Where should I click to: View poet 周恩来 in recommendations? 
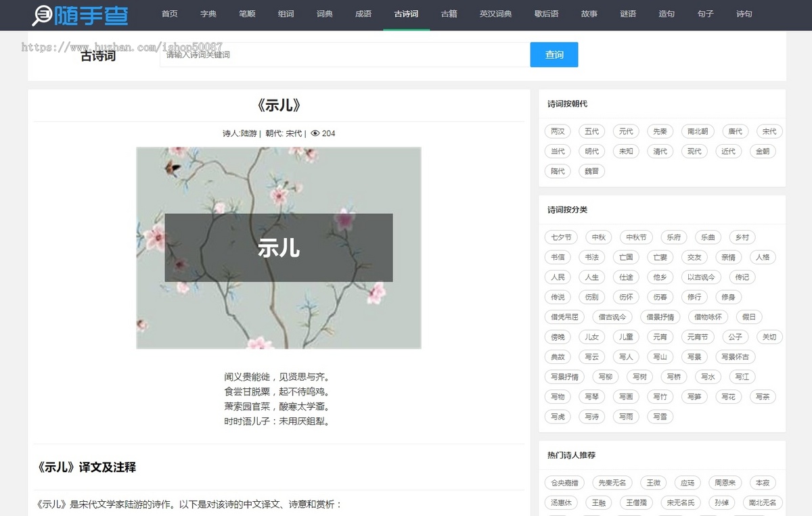coord(725,483)
